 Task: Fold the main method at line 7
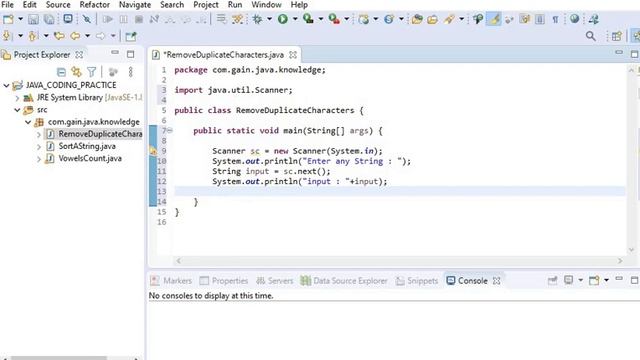pyautogui.click(x=170, y=131)
